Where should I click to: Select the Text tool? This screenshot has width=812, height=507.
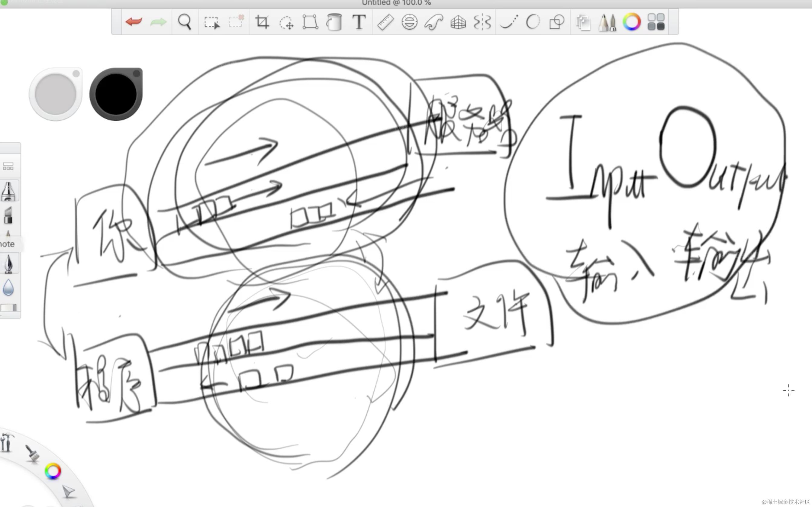(x=359, y=22)
